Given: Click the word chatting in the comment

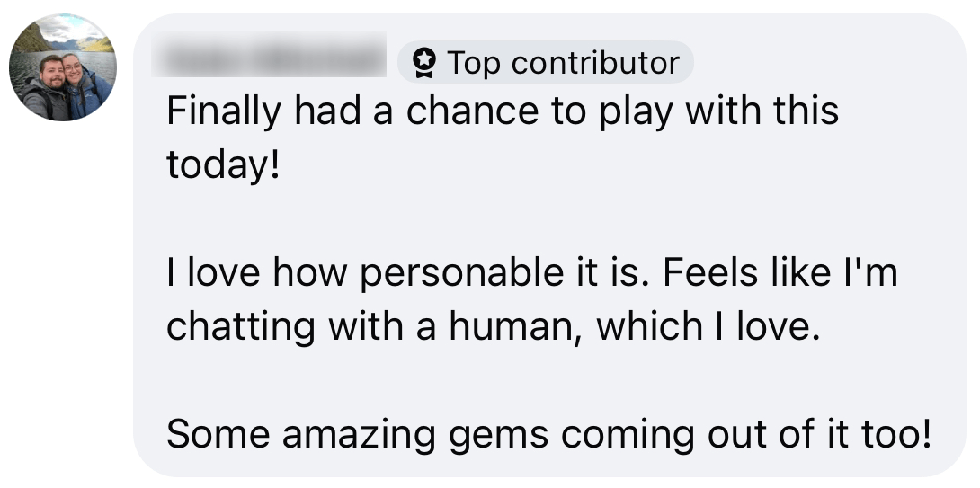Looking at the screenshot, I should (x=241, y=327).
